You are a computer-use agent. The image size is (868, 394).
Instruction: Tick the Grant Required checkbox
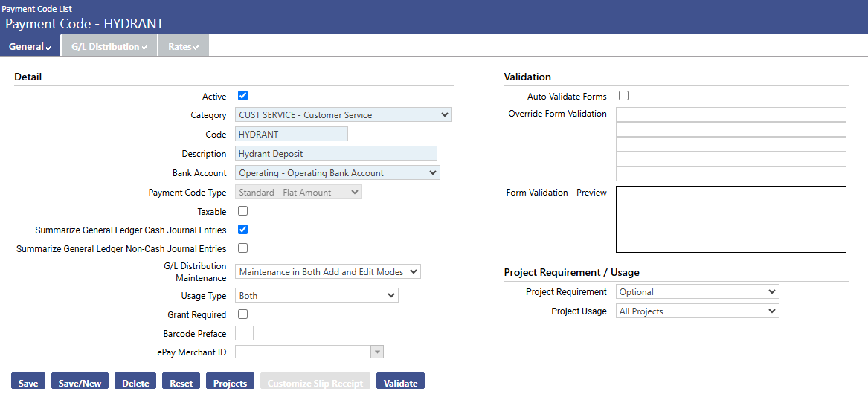click(242, 314)
